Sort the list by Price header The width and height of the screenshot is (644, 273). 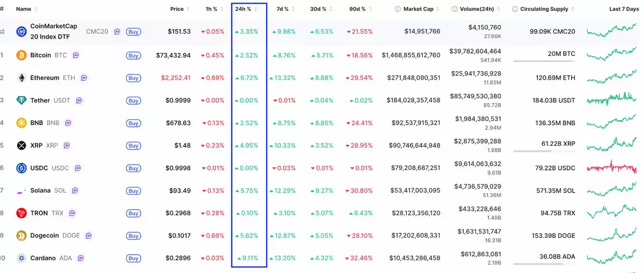coord(177,9)
